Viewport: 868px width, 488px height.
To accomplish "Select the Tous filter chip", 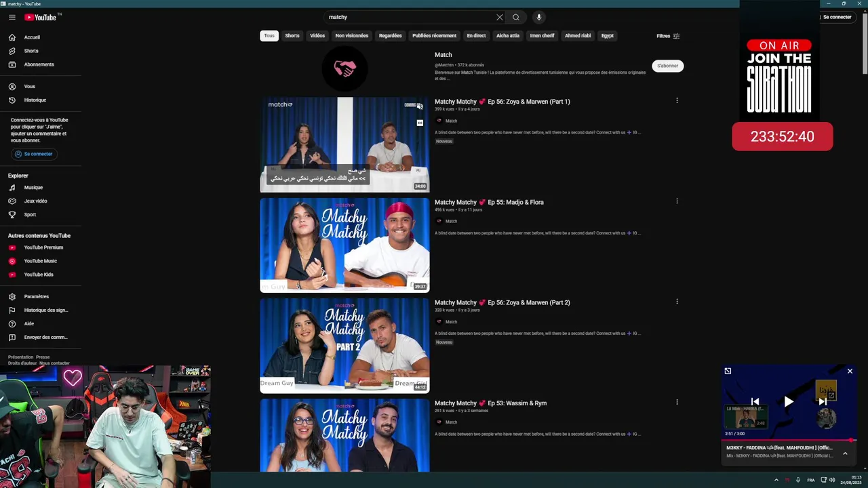I will click(x=269, y=36).
